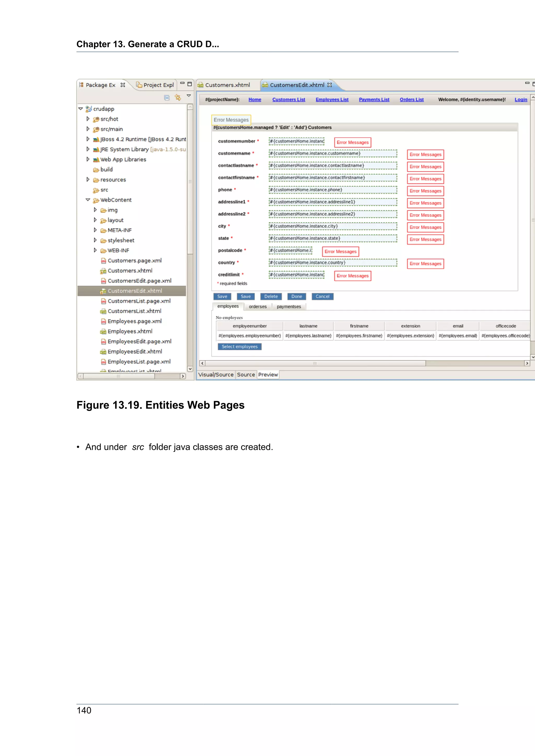Select the Visual/Source editor tab

216,375
